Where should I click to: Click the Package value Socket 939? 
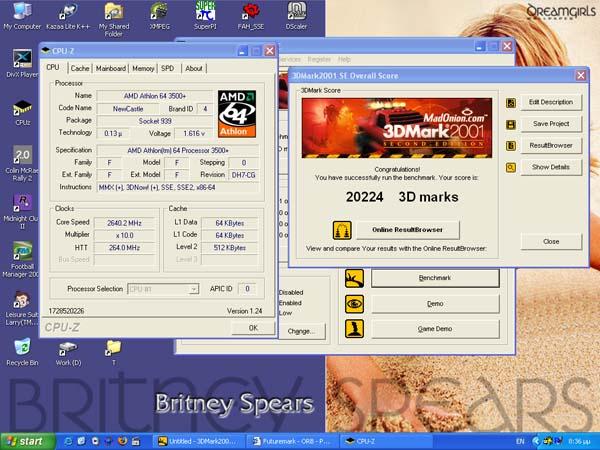click(155, 121)
